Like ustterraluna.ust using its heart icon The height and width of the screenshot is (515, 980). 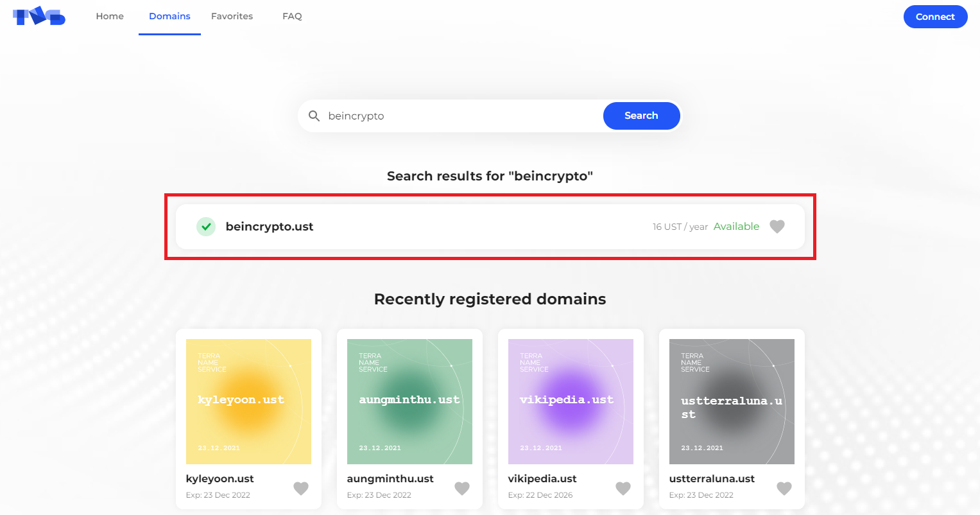tap(784, 489)
